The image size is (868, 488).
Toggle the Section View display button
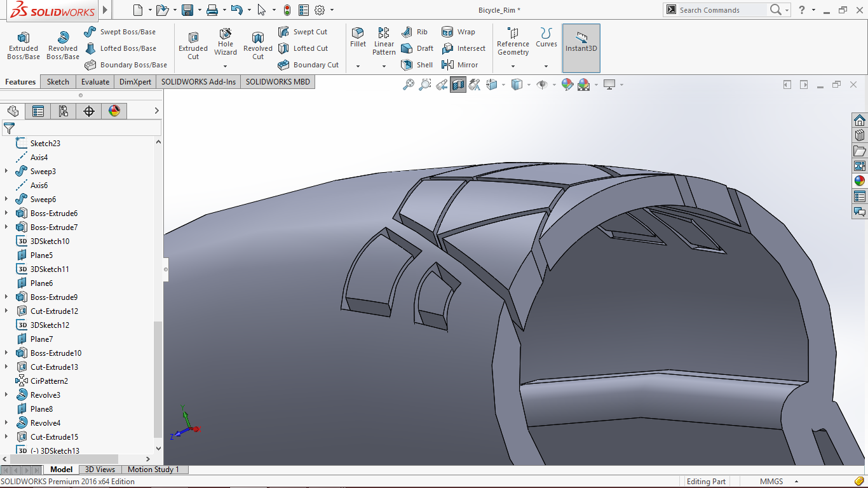pos(458,85)
